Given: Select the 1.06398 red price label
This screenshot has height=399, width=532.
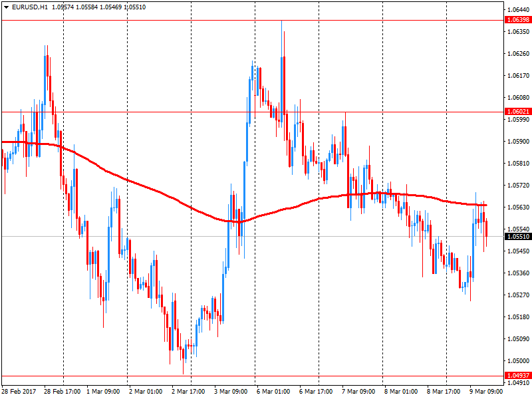Looking at the screenshot, I should click(518, 20).
